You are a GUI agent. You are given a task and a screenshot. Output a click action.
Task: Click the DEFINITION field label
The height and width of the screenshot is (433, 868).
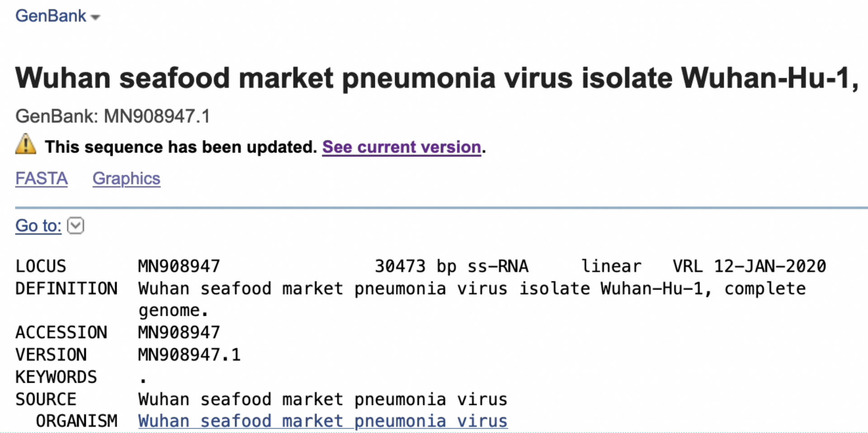coord(66,289)
